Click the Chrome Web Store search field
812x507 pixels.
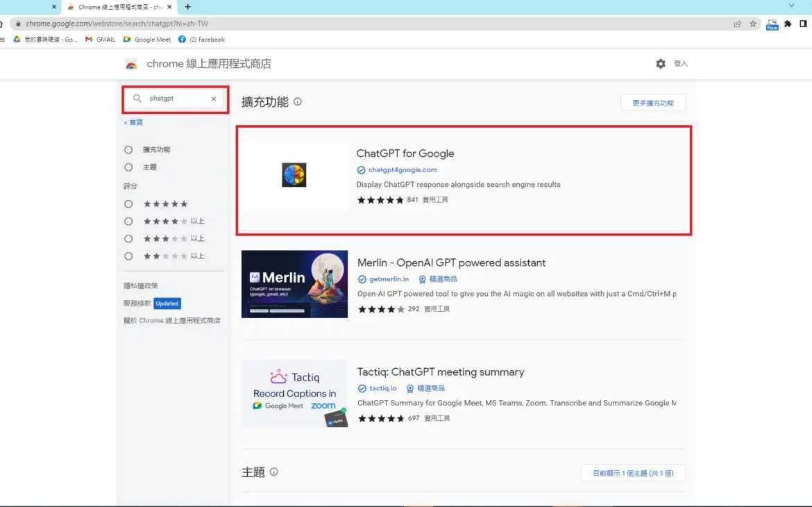[176, 99]
